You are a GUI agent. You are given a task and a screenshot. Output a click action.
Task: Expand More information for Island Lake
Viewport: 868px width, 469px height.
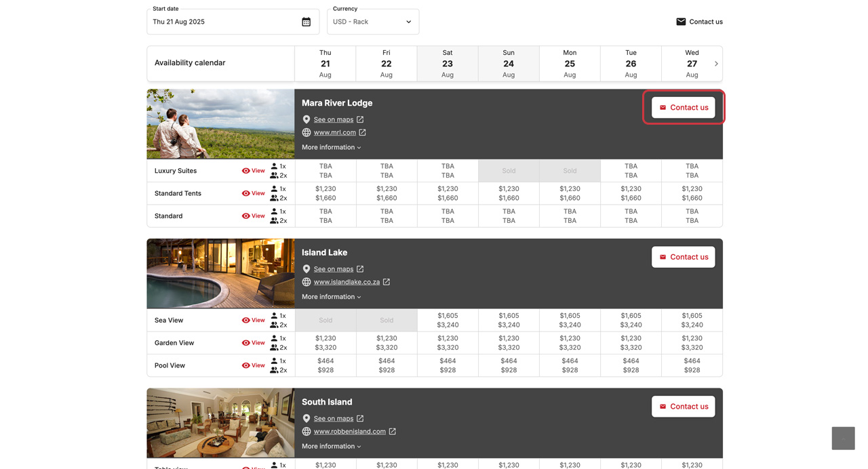pos(332,297)
